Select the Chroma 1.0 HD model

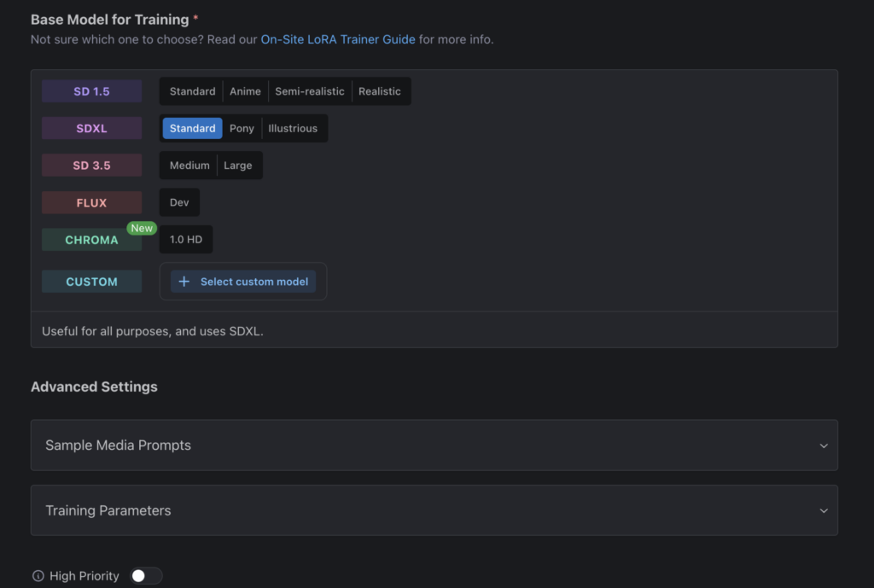coord(186,240)
